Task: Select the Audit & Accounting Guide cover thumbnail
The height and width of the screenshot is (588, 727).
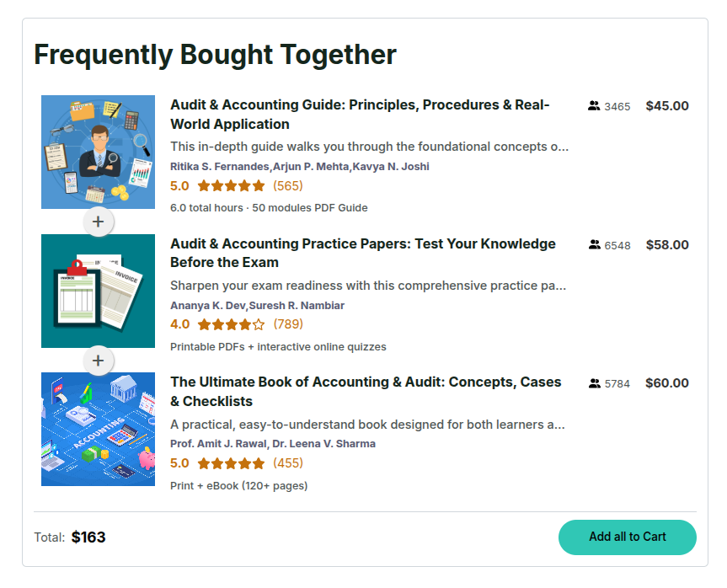Action: [x=99, y=152]
